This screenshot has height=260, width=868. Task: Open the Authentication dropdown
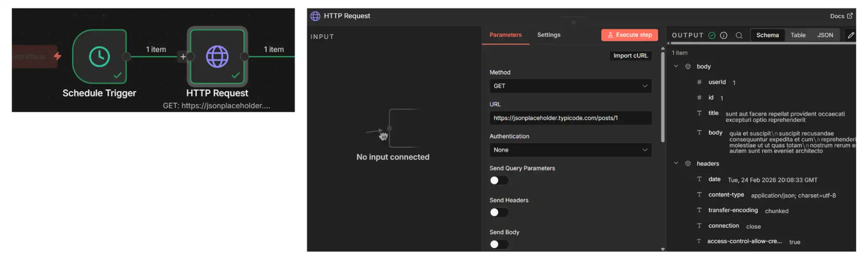pyautogui.click(x=570, y=150)
